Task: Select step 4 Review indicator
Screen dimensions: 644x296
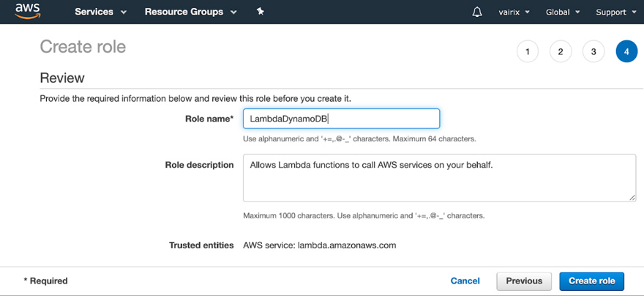Action: click(x=626, y=52)
